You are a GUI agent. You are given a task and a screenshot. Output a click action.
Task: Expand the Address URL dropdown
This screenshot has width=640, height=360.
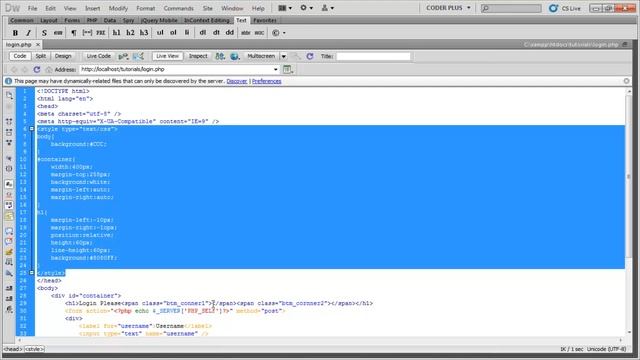point(276,70)
